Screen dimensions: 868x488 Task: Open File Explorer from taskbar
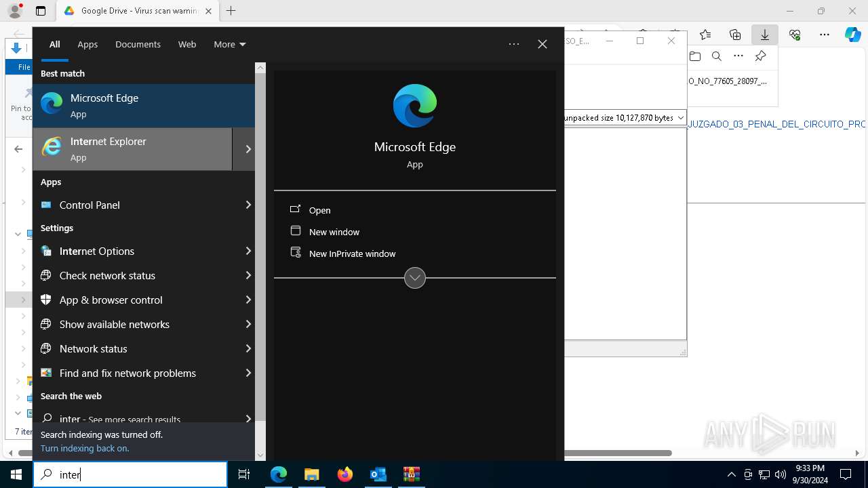point(312,474)
